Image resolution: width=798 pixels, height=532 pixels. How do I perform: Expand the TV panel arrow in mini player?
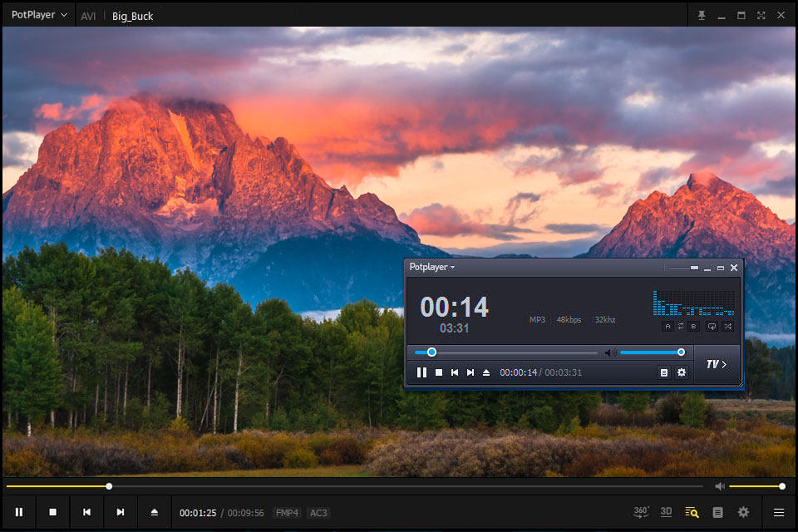pos(716,365)
